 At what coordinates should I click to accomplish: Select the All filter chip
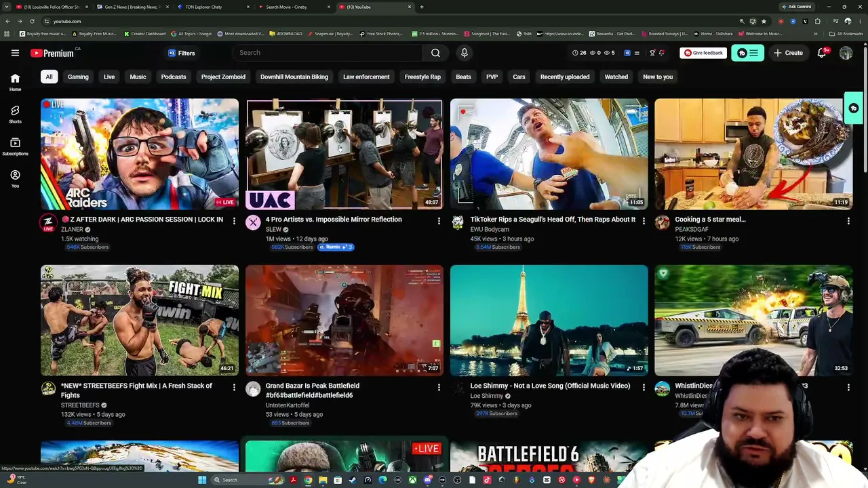click(x=49, y=77)
